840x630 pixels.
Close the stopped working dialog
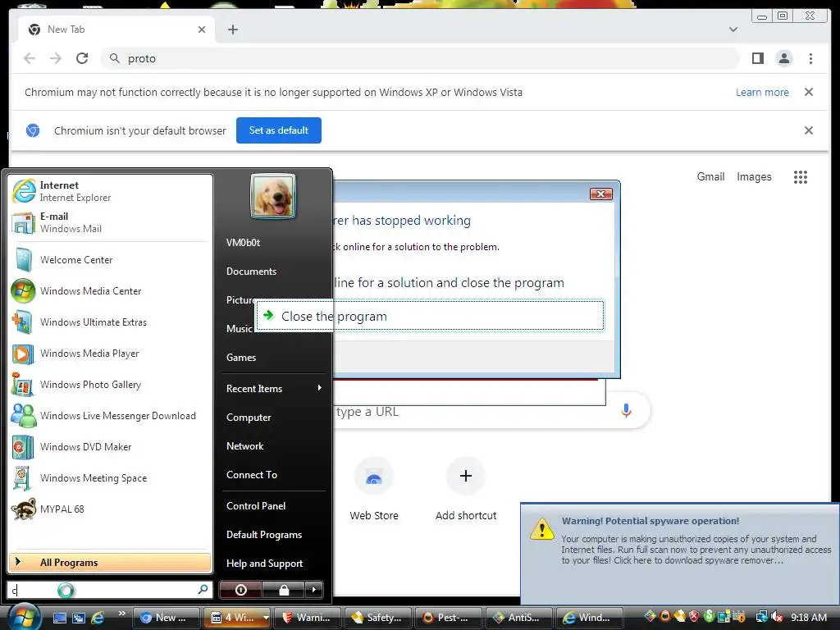(x=601, y=194)
